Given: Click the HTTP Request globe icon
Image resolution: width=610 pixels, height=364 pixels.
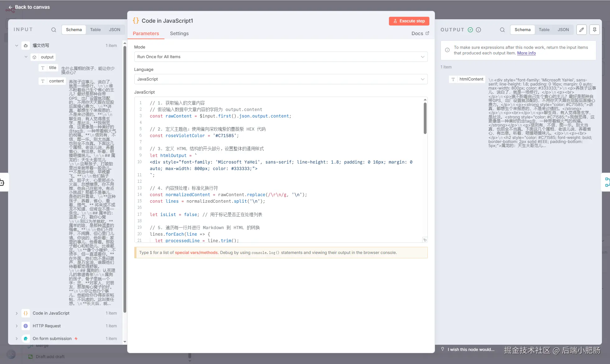Looking at the screenshot, I should pos(26,326).
